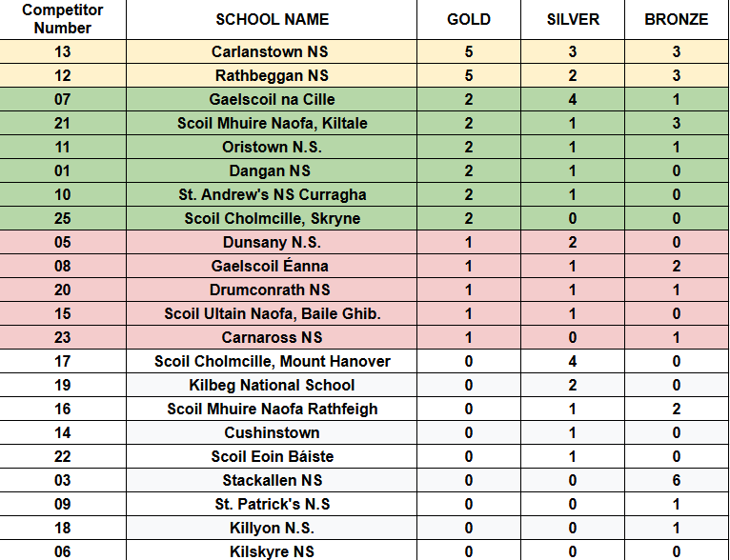
Task: Select competitor number 18 cell
Action: pos(63,528)
